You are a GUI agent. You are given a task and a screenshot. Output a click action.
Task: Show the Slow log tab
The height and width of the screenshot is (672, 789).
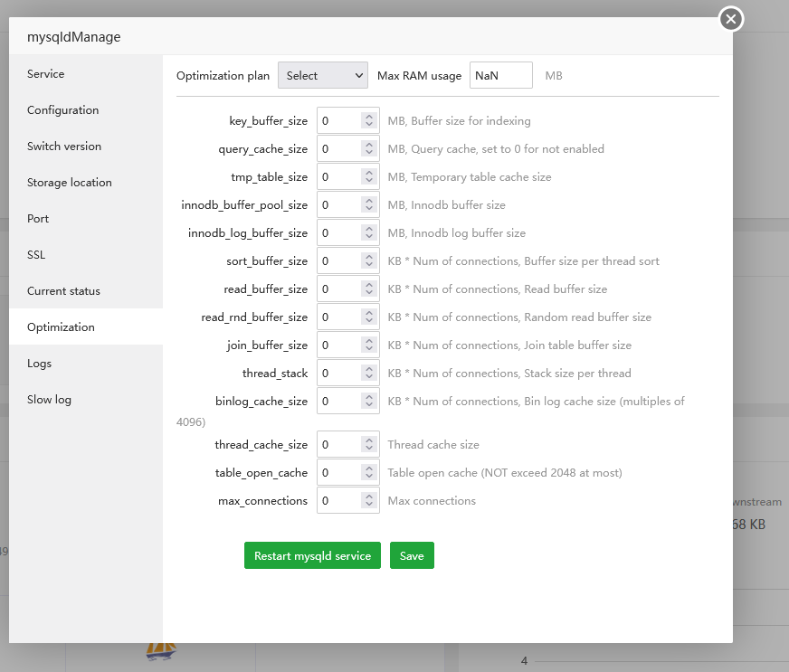click(49, 400)
